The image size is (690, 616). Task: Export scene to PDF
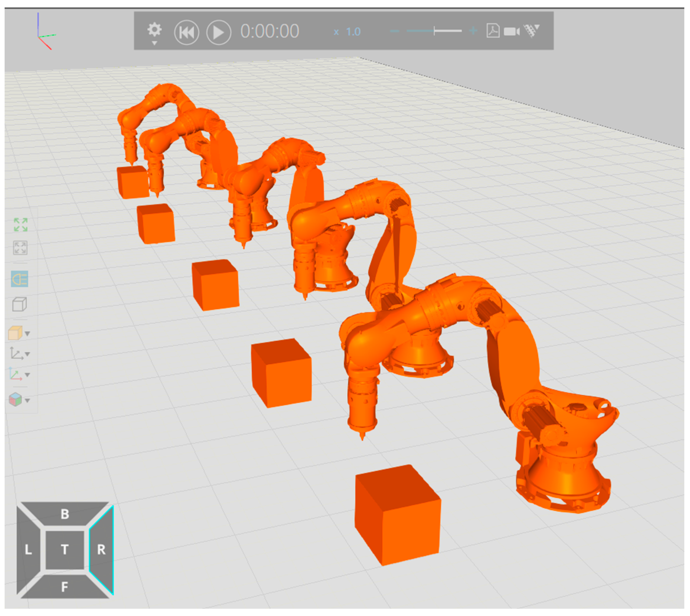pyautogui.click(x=493, y=31)
